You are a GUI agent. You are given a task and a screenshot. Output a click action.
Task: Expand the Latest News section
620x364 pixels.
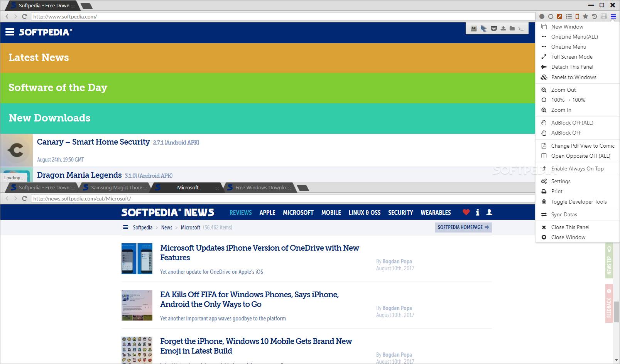268,58
